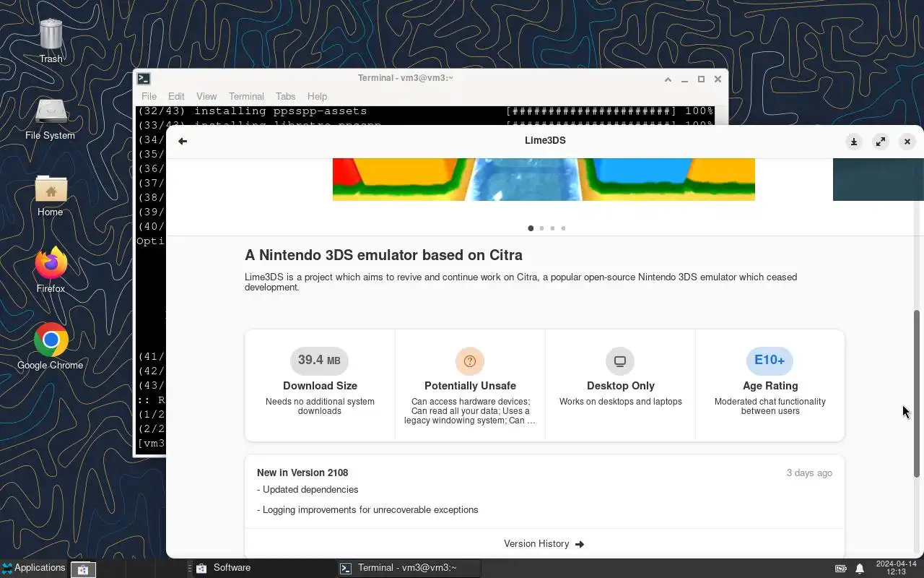Open the Age Rating info tile
Viewport: 924px width, 578px height.
(x=770, y=385)
